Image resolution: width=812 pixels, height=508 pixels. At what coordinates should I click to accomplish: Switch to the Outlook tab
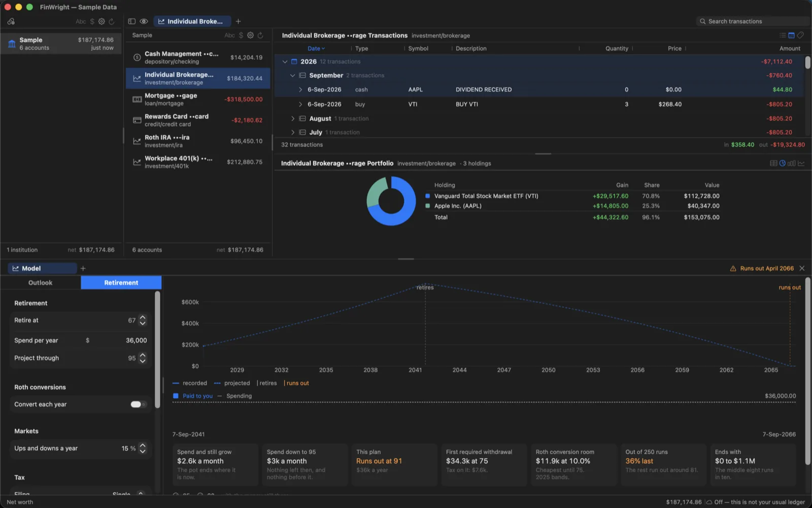click(41, 282)
